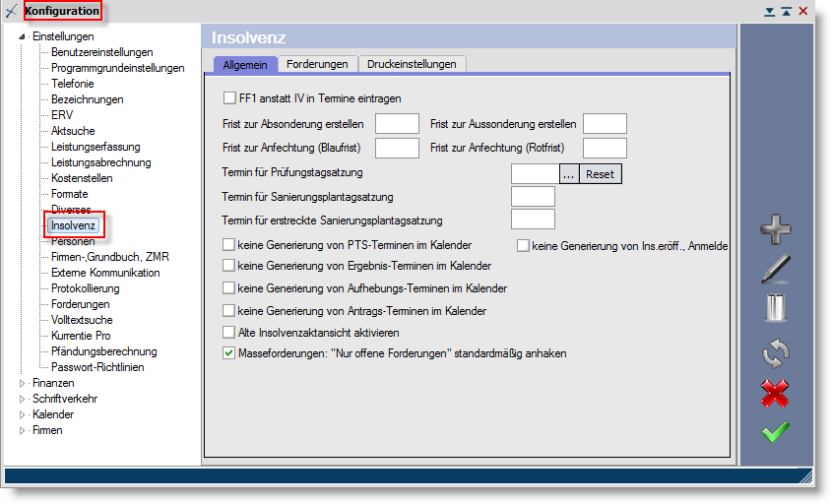Click the Finanzen tree label

[x=53, y=383]
